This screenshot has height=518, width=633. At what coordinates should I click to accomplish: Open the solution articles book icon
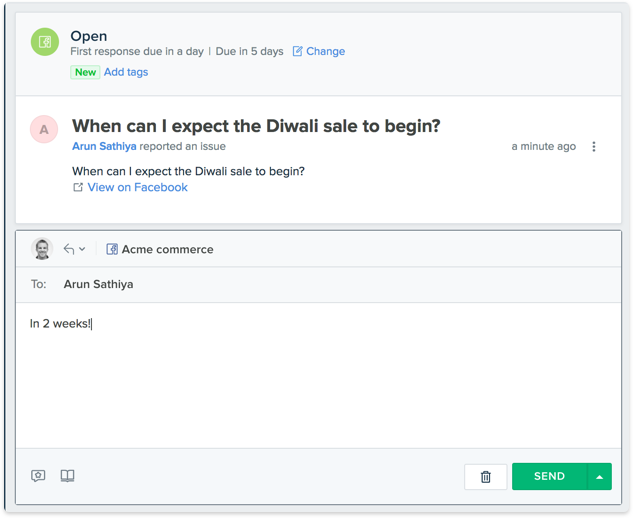[68, 476]
